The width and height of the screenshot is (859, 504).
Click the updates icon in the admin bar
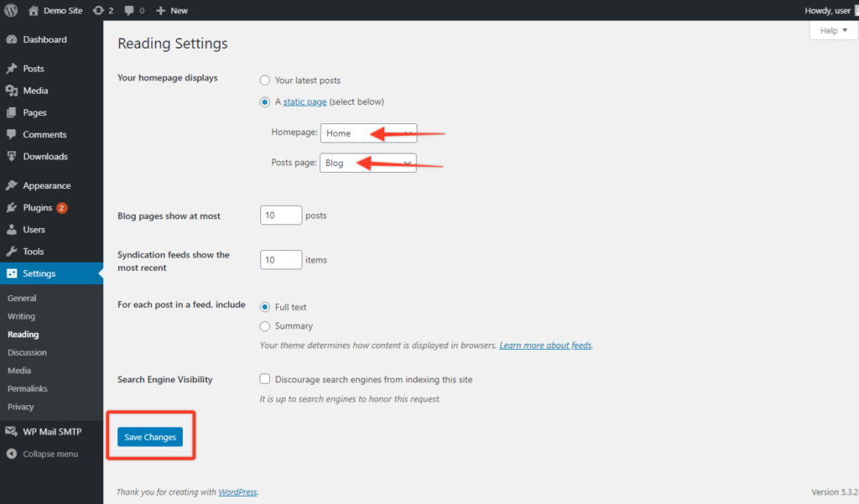tap(100, 10)
